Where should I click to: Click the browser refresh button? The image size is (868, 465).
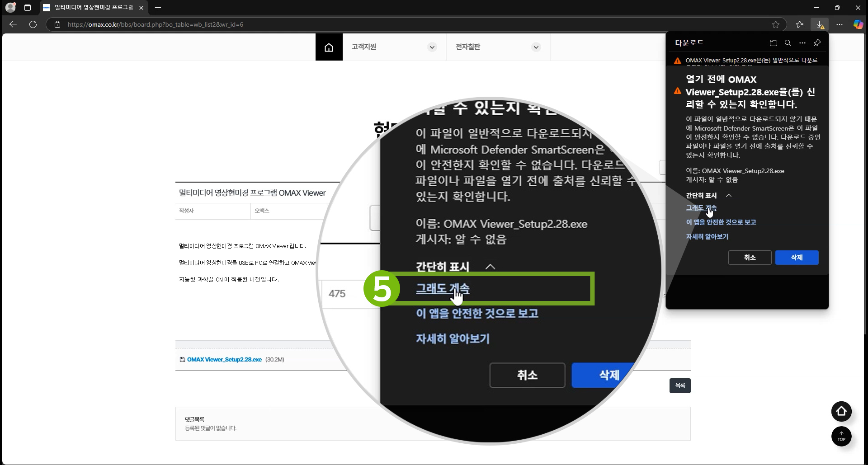point(33,24)
